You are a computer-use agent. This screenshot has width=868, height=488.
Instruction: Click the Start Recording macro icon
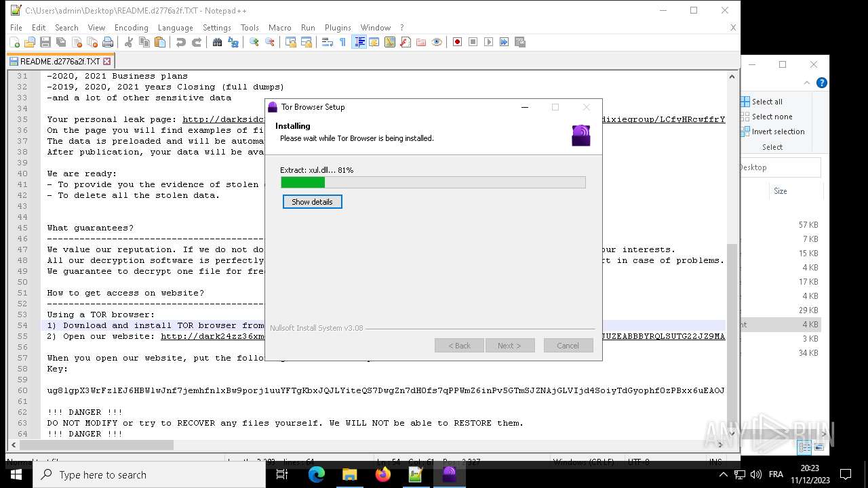click(x=457, y=42)
